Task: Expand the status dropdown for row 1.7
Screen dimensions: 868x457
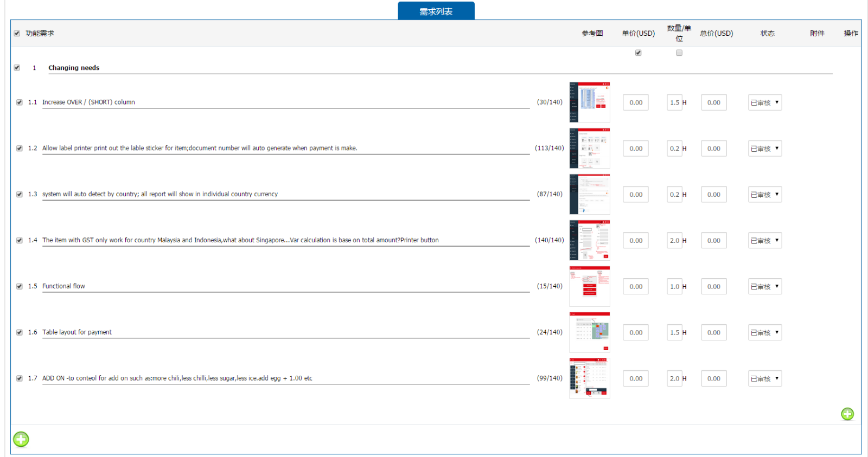Action: click(x=765, y=378)
